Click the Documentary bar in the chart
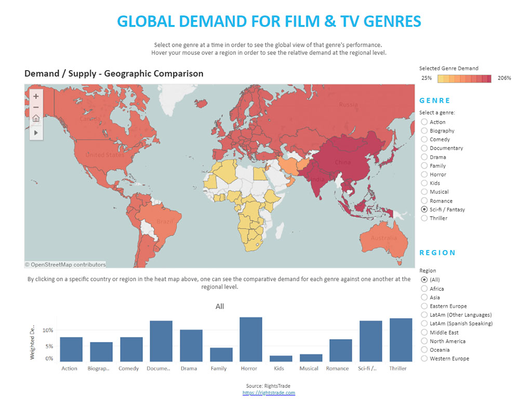532x400 pixels. (x=161, y=341)
